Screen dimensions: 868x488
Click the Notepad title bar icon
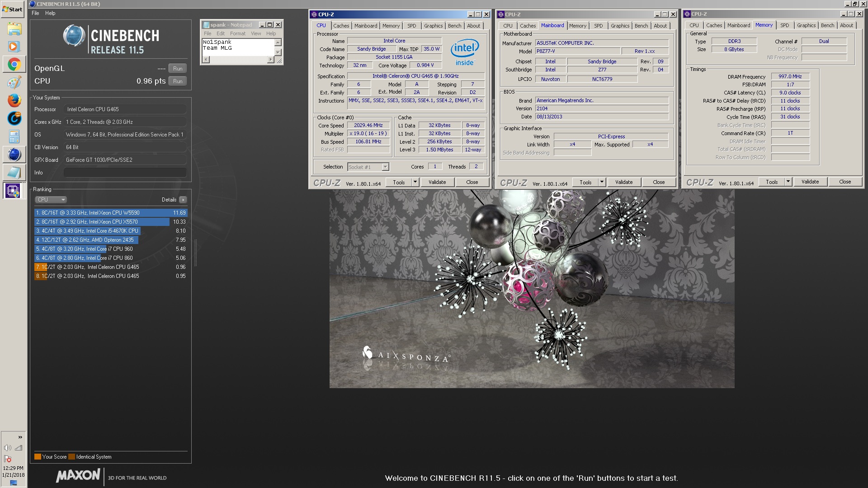[206, 25]
